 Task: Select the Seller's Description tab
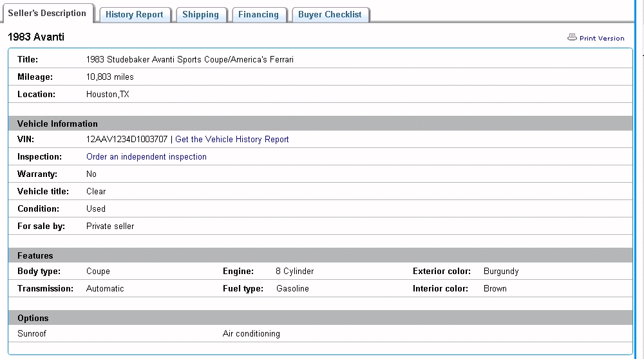47,14
